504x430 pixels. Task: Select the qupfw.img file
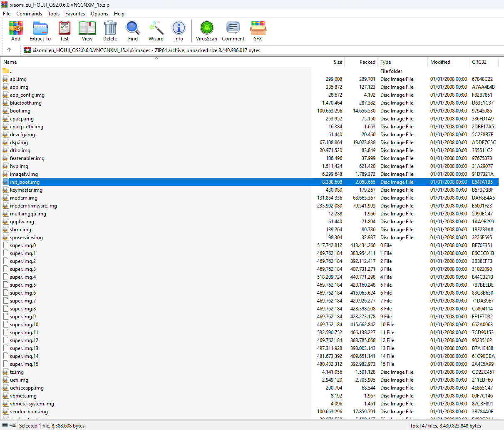[x=22, y=222]
